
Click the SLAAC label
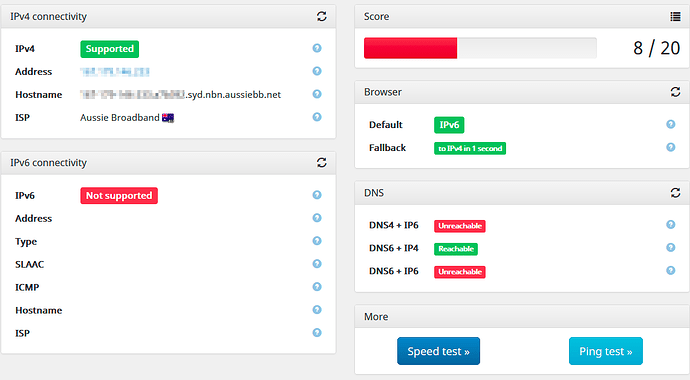(29, 264)
